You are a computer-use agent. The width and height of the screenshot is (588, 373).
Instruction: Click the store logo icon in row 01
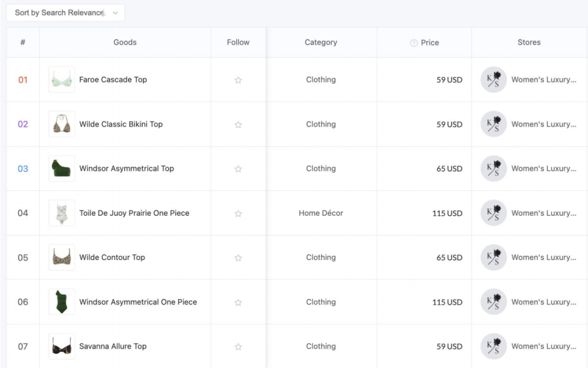click(x=493, y=80)
